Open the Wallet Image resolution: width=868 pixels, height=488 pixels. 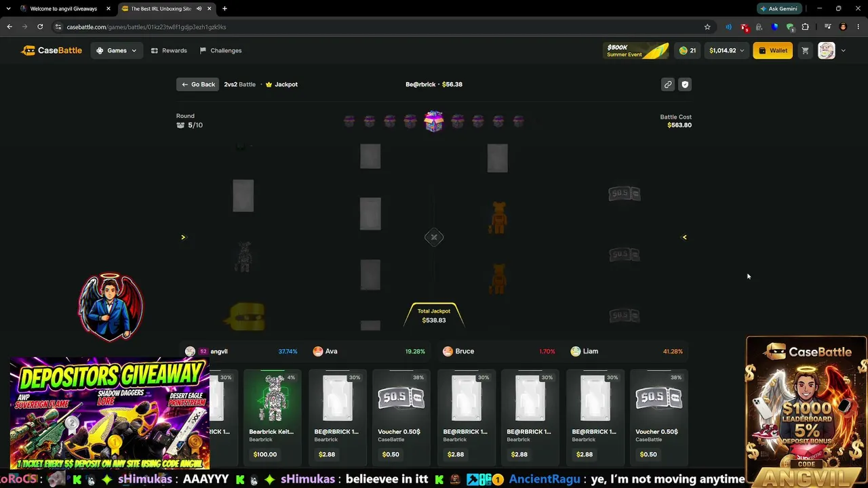click(x=772, y=50)
